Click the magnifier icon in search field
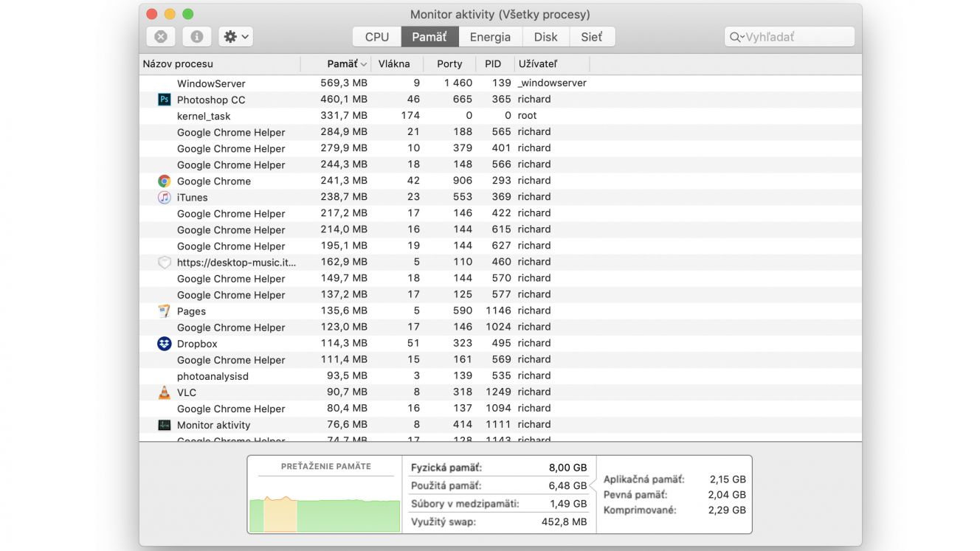This screenshot has width=980, height=551. click(x=737, y=37)
